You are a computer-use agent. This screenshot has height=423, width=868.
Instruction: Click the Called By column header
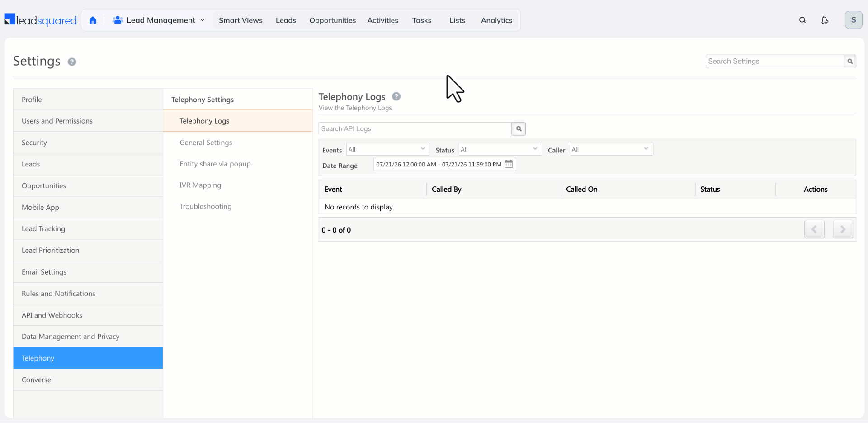pos(447,190)
